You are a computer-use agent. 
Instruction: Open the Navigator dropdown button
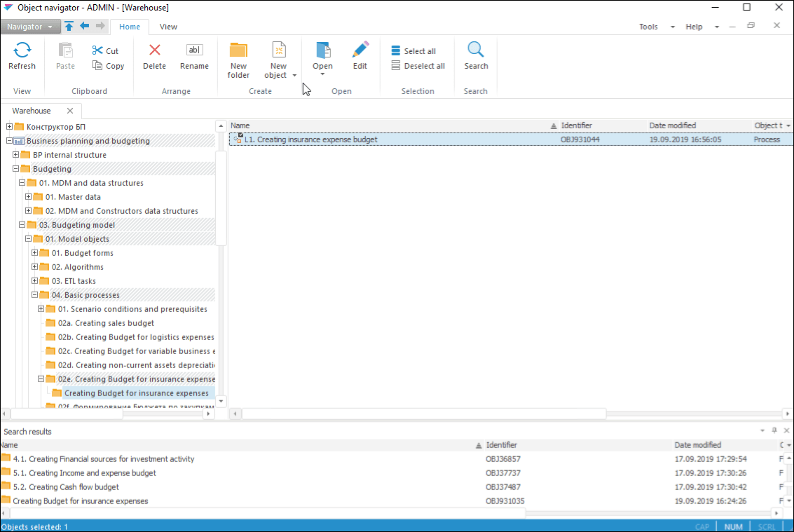coord(30,27)
